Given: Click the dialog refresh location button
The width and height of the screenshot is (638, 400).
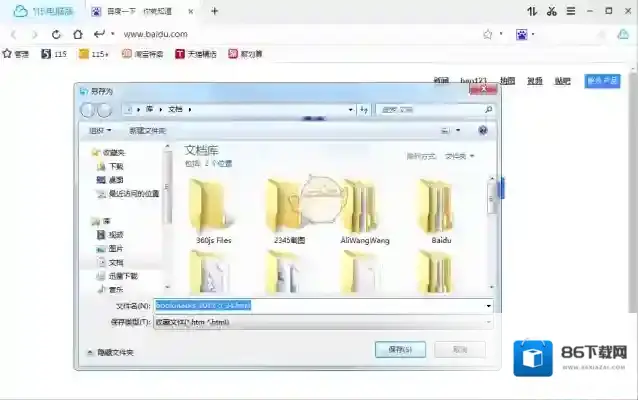Looking at the screenshot, I should point(364,109).
